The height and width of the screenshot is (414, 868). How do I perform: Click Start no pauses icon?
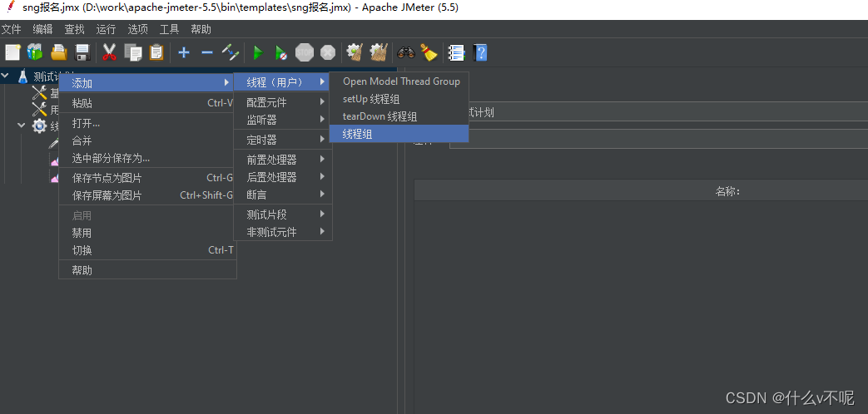coord(281,52)
